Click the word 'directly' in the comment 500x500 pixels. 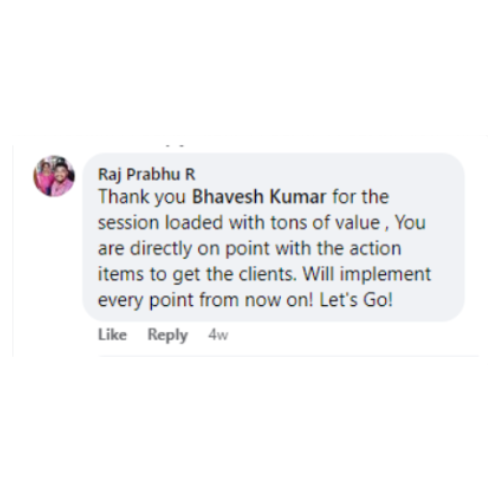pos(161,249)
